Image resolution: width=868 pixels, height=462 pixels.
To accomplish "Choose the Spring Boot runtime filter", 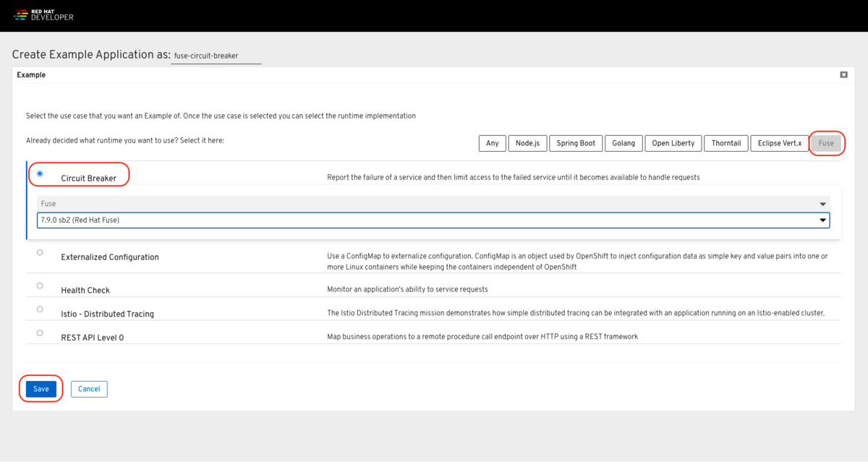I will coord(576,143).
